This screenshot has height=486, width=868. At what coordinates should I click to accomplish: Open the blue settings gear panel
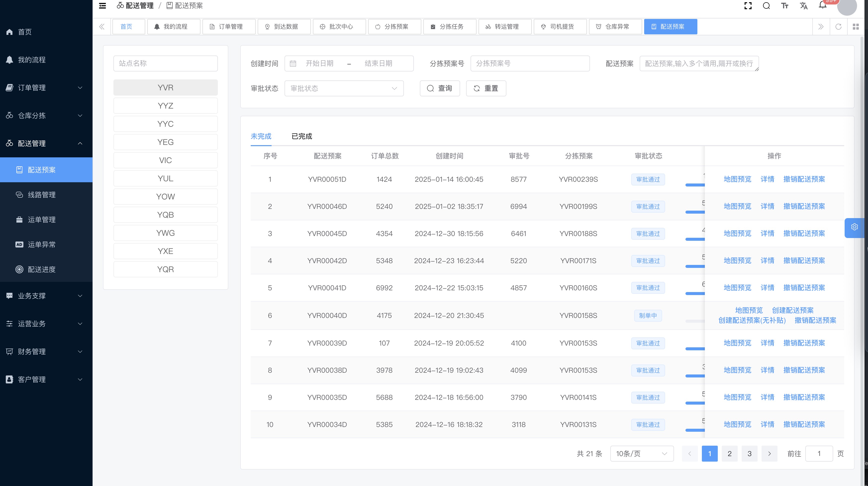coord(854,227)
